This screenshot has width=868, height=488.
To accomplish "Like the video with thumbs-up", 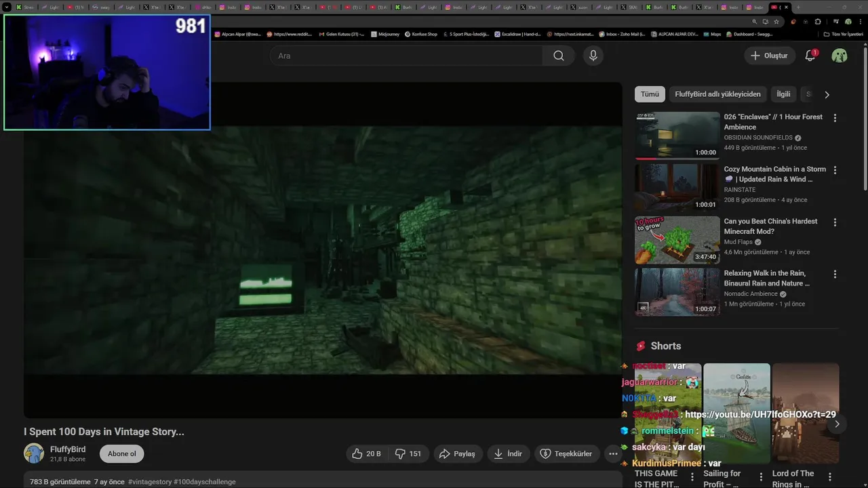I will coord(366,453).
